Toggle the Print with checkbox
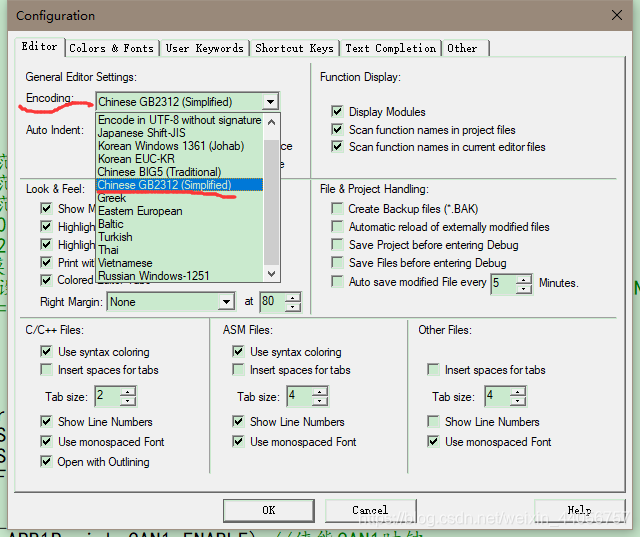The image size is (640, 537). (x=46, y=262)
